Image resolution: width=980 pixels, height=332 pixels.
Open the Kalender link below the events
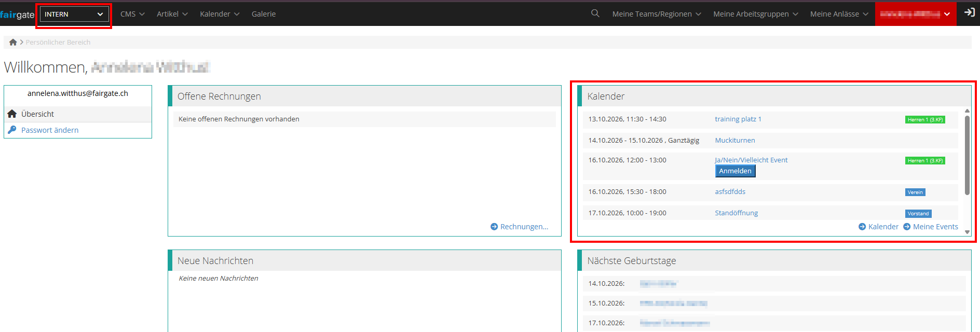click(883, 227)
